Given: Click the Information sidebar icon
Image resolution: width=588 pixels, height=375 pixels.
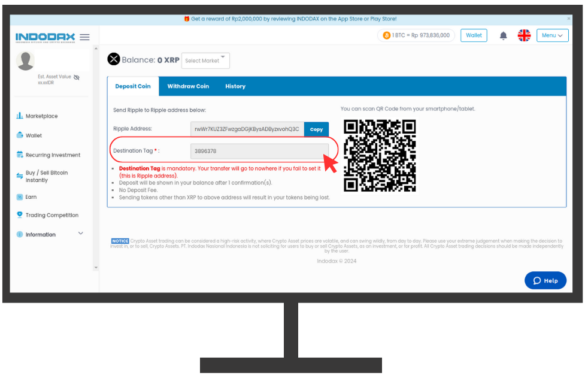Looking at the screenshot, I should 20,234.
